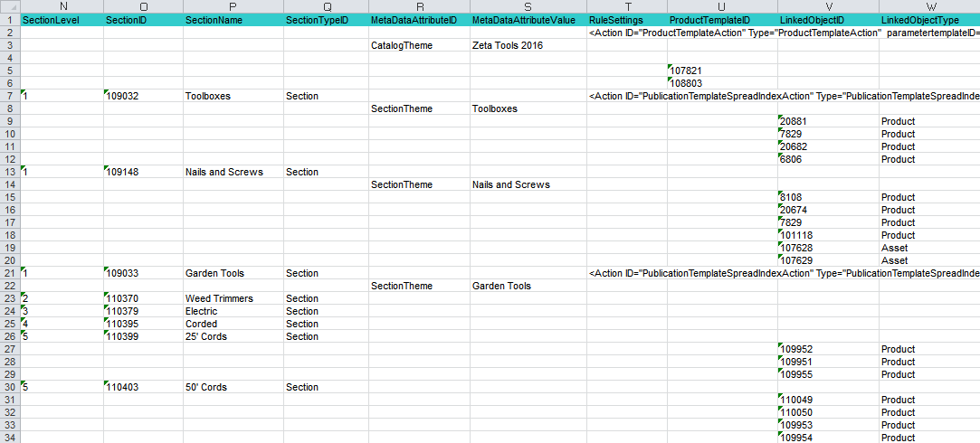This screenshot has height=443, width=980.
Task: Select column O header
Action: 144,6
